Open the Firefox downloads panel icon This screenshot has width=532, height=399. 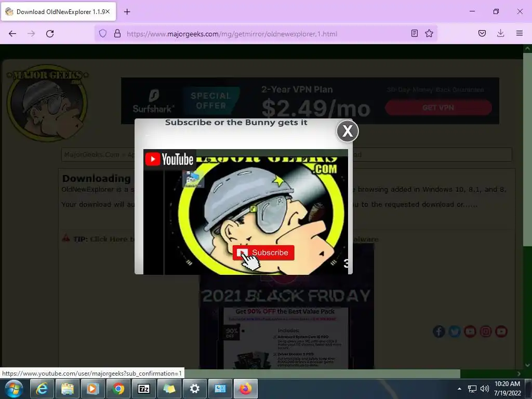(x=500, y=33)
